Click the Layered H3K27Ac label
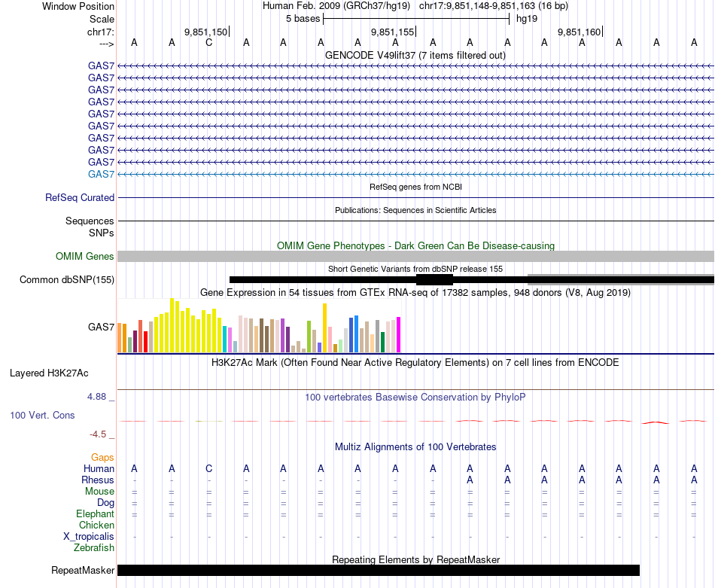 tap(49, 373)
